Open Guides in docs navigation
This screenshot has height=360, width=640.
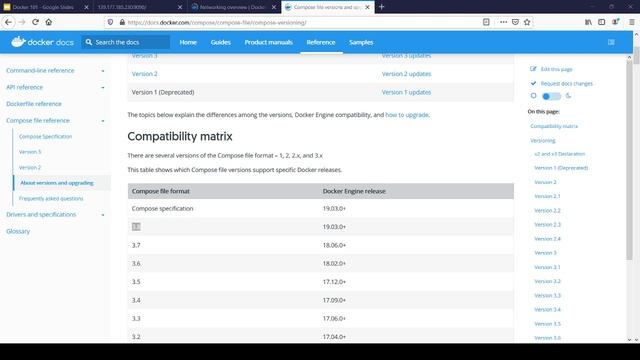click(x=220, y=42)
